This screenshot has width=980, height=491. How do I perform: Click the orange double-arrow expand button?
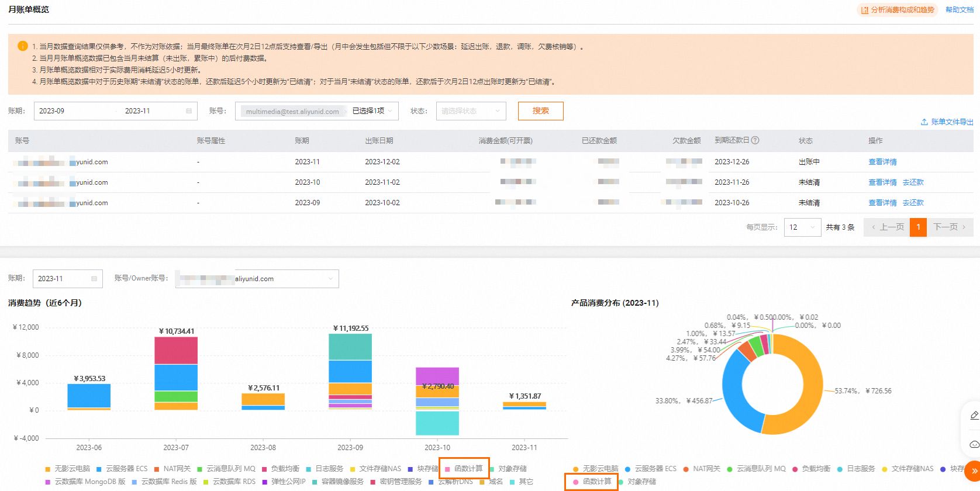pos(974,471)
